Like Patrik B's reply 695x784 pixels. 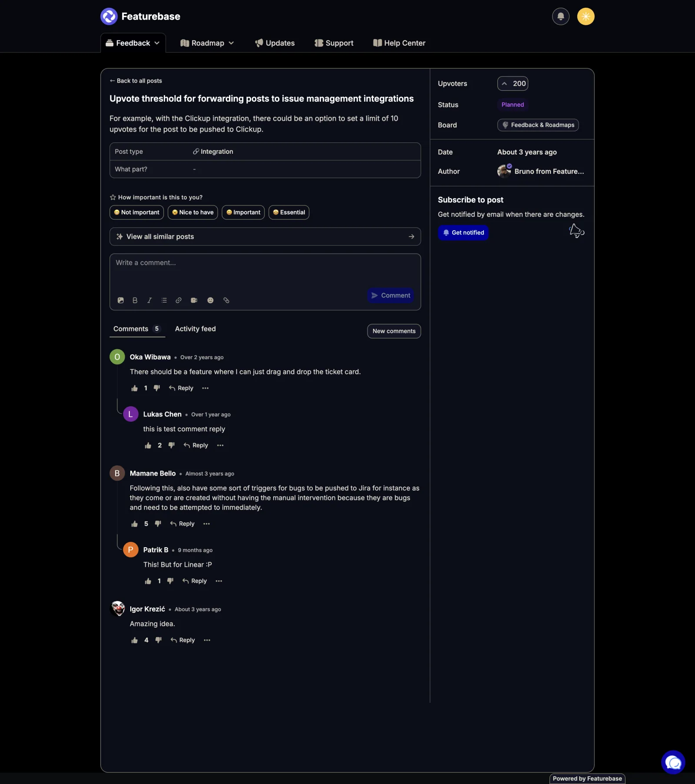148,581
